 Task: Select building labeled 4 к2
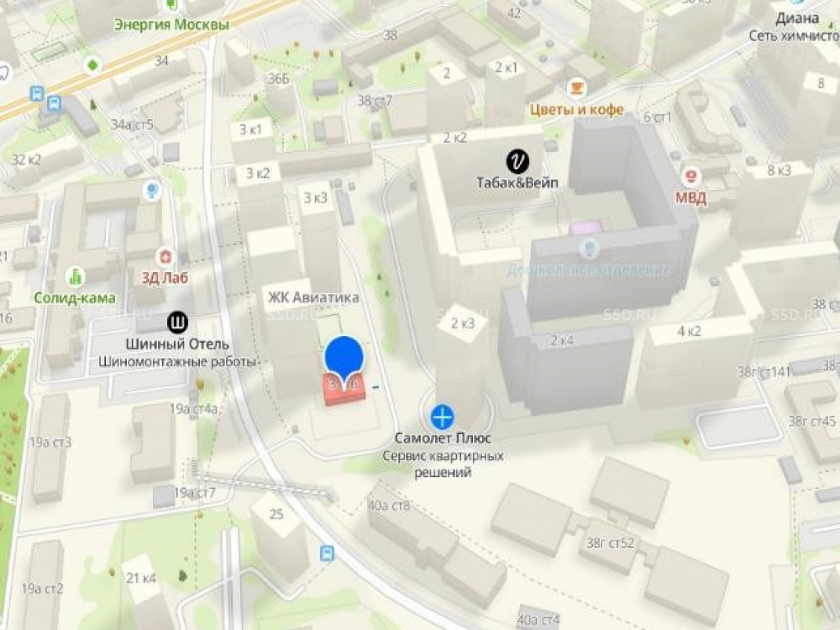pos(689,331)
